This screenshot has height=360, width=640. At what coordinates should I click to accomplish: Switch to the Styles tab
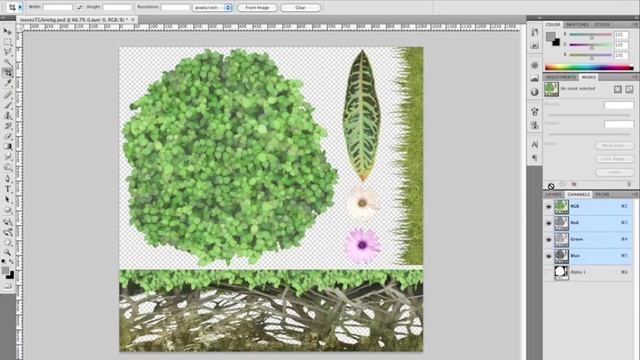[x=602, y=25]
